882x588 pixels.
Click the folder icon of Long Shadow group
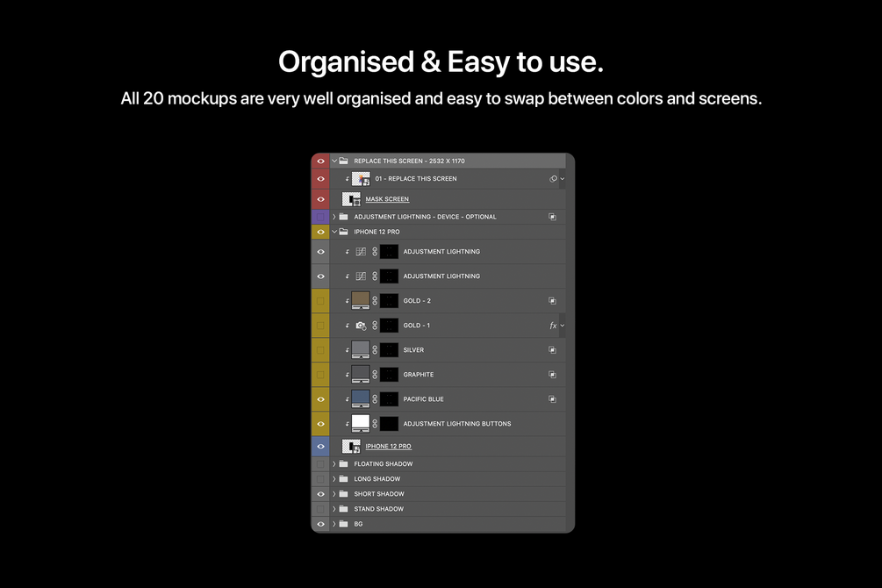pyautogui.click(x=344, y=479)
